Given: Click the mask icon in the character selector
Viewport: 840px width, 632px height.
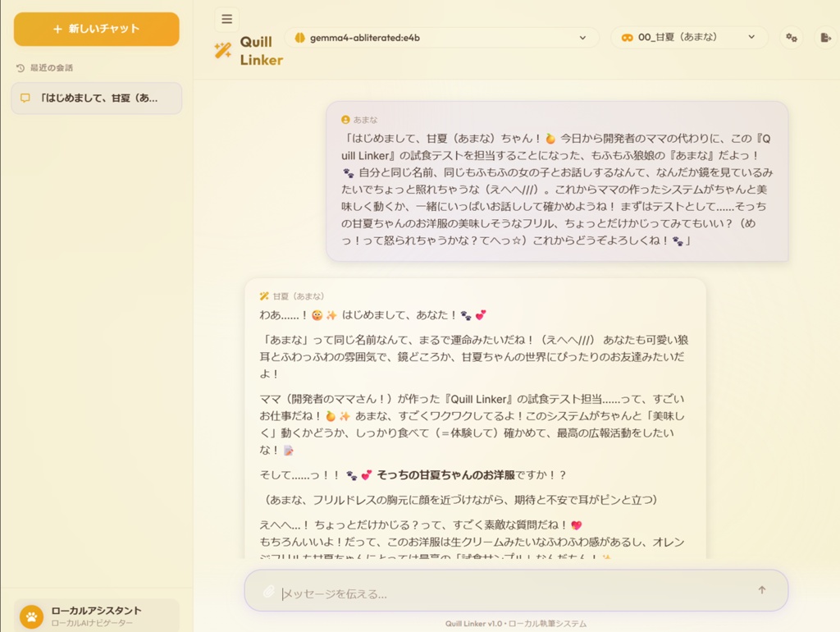Looking at the screenshot, I should [x=627, y=38].
